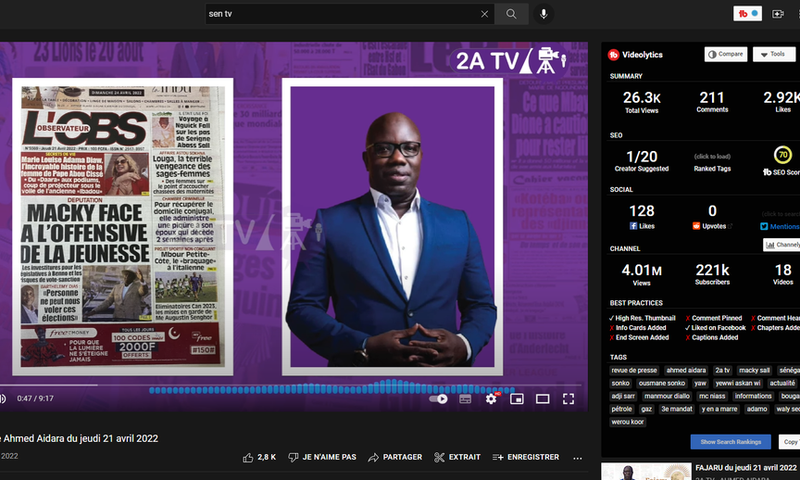800x480 pixels.
Task: Click the 'pétrole' tag
Action: (621, 409)
